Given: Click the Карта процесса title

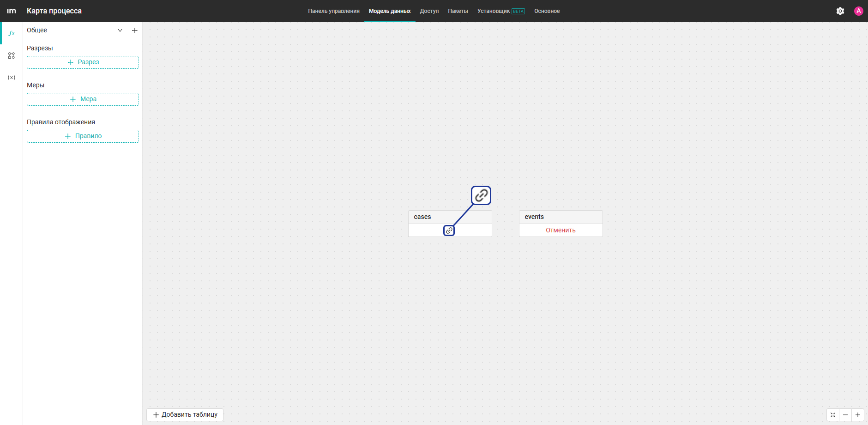Looking at the screenshot, I should [54, 11].
